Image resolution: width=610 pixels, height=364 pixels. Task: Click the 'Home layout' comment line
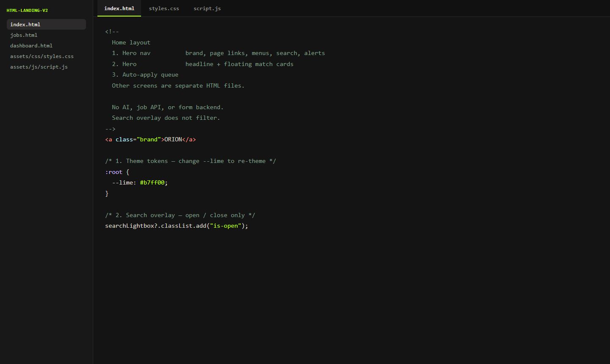coord(131,42)
